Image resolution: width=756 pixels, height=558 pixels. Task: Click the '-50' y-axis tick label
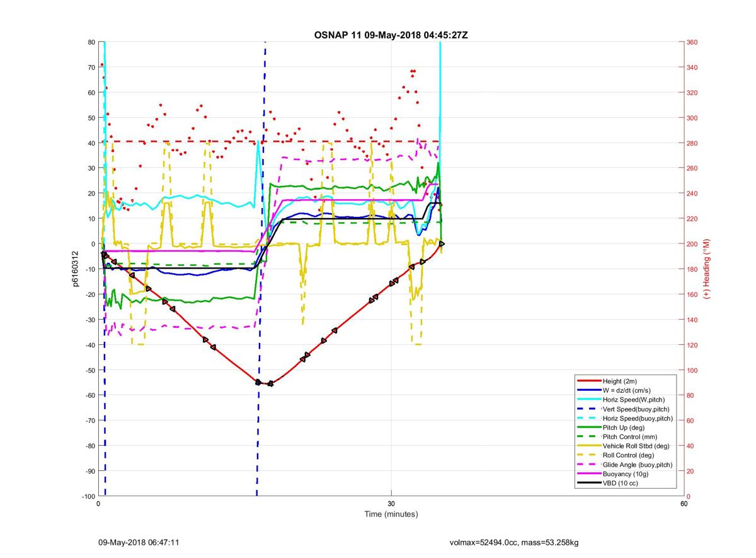89,370
